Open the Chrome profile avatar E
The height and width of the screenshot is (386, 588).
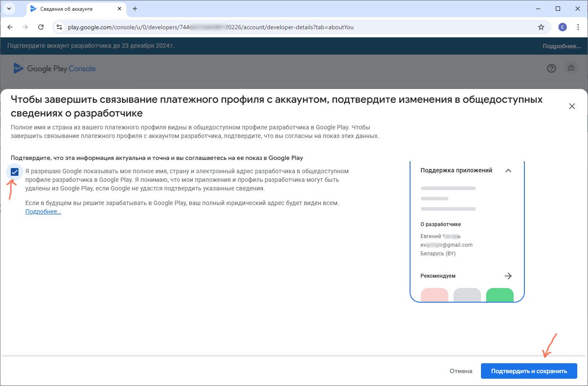coord(562,27)
